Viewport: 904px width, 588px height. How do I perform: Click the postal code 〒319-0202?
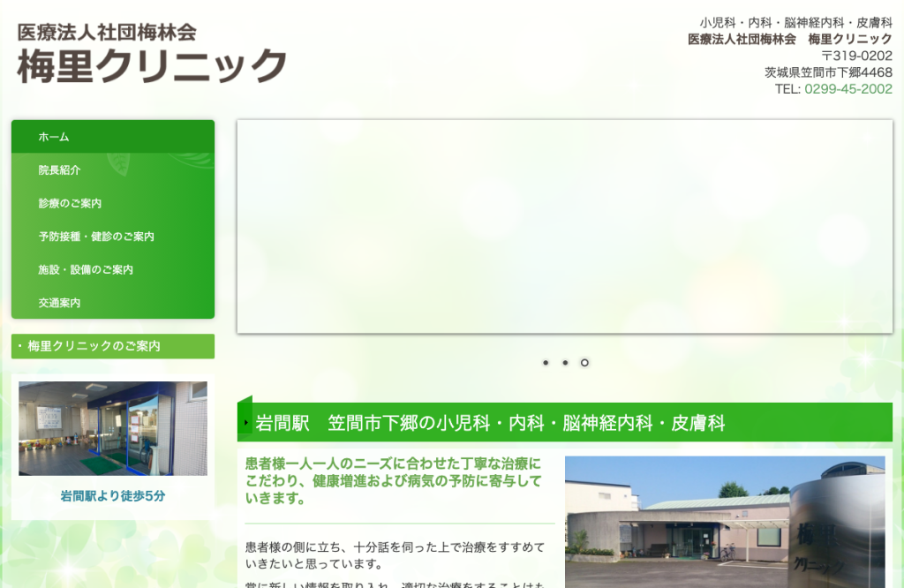856,56
